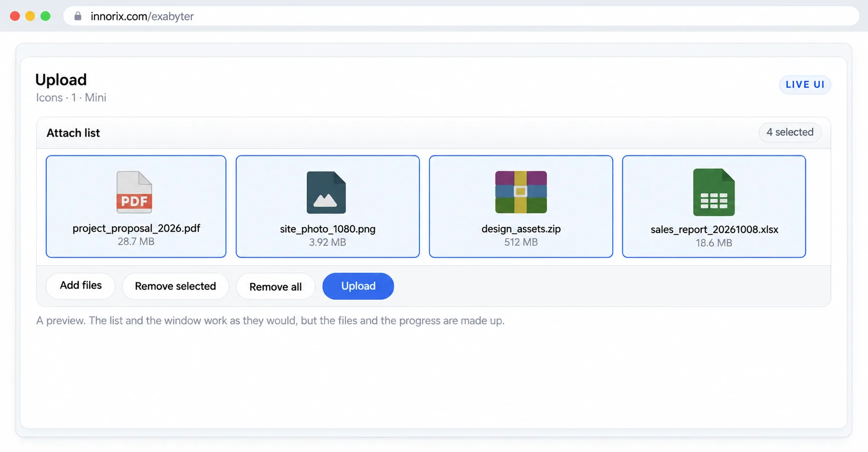Click the LIVE UI badge
This screenshot has width=868, height=452.
[x=805, y=84]
